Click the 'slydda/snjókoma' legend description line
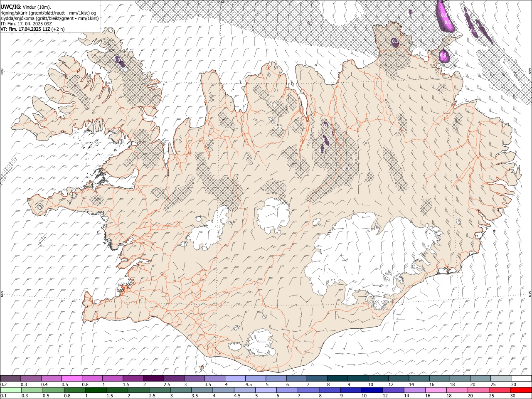This screenshot has height=399, width=532. click(x=49, y=18)
